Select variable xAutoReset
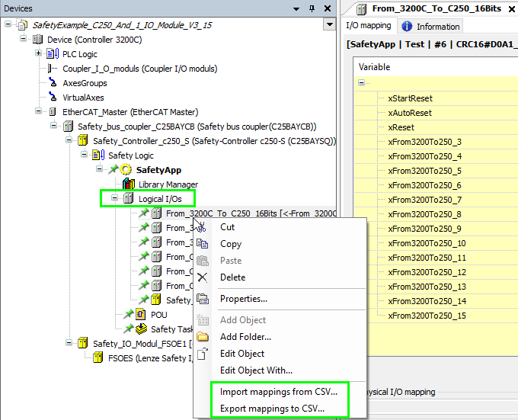Image resolution: width=518 pixels, height=420 pixels. click(410, 113)
